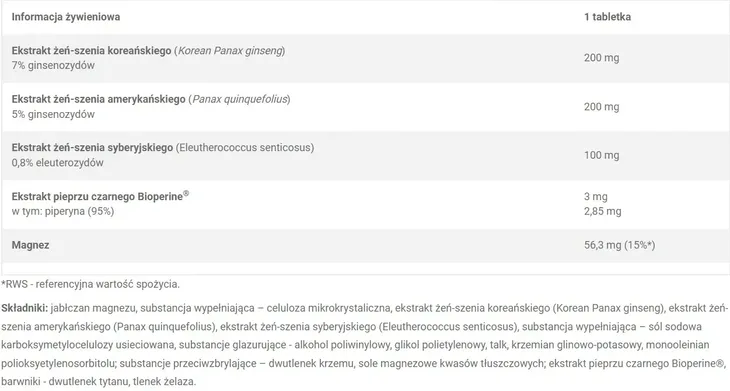Select 'w tym: piperyna (95%)' line
Screen dimensions: 730x391
click(63, 211)
